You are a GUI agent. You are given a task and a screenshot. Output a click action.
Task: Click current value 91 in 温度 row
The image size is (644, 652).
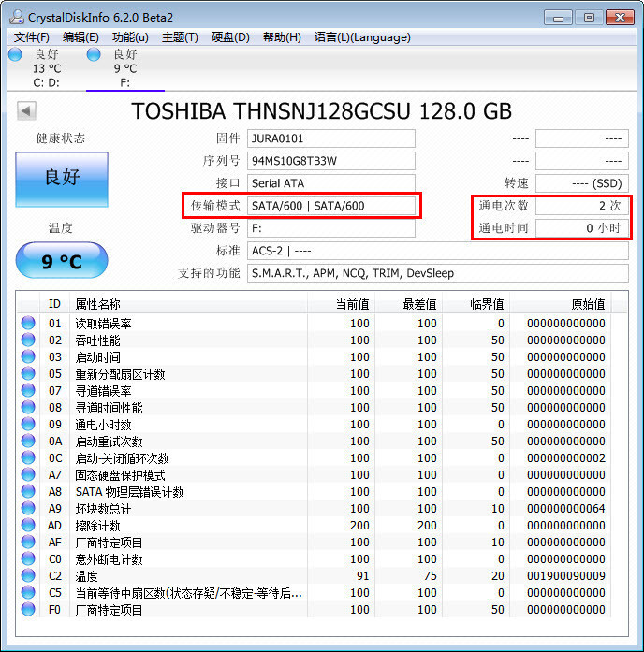click(x=363, y=576)
